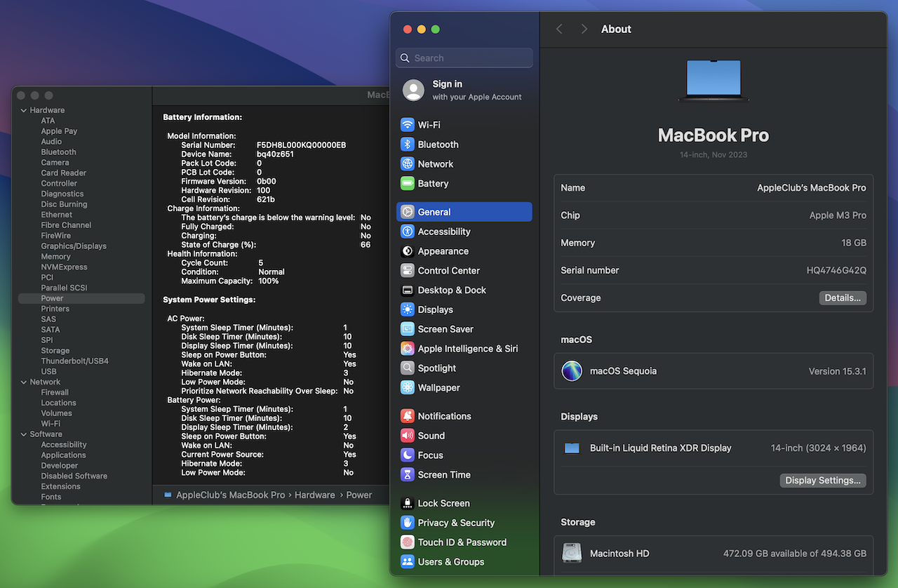Select Apple Pay in System Information sidebar
This screenshot has width=898, height=588.
coord(59,131)
